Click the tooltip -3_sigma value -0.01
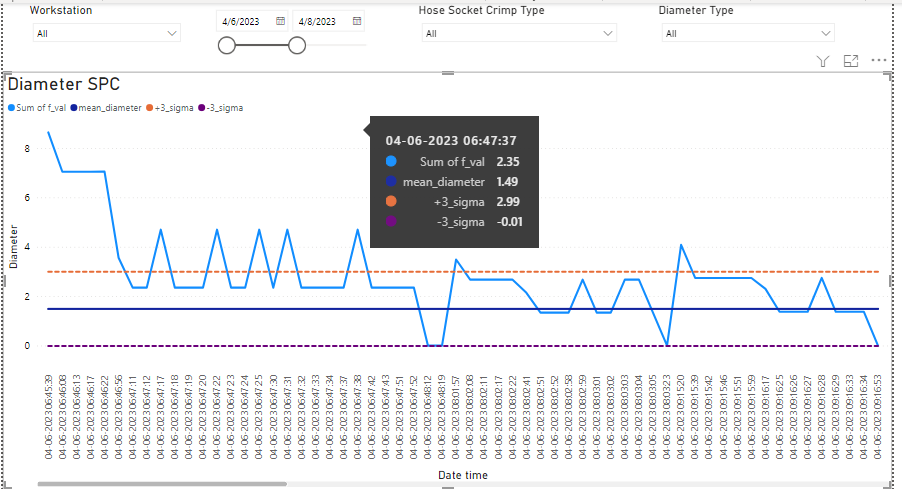 (510, 222)
